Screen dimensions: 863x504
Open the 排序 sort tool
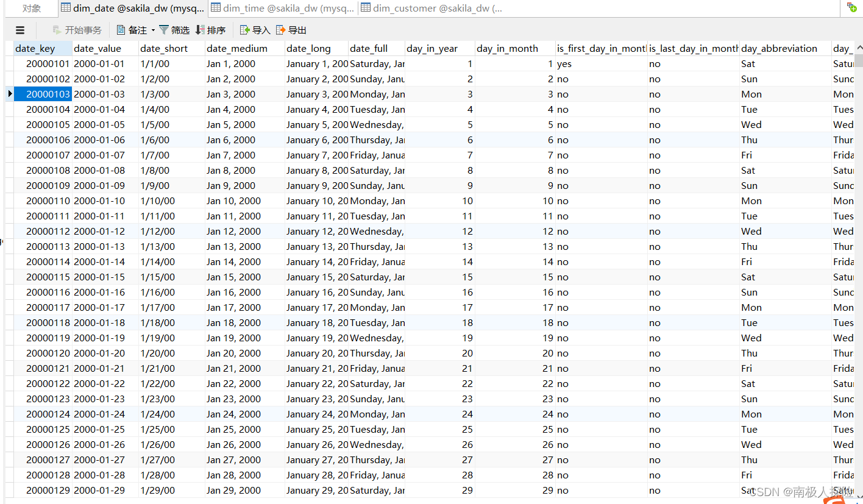(210, 30)
